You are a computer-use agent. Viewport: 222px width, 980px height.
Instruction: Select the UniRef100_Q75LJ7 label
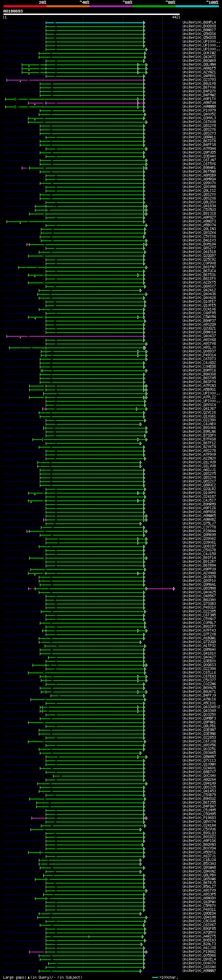click(199, 524)
